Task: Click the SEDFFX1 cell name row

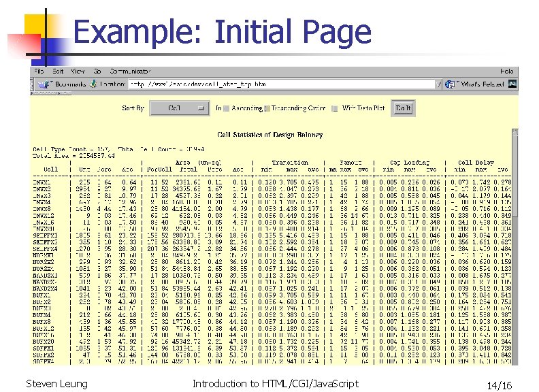Action: click(x=45, y=235)
